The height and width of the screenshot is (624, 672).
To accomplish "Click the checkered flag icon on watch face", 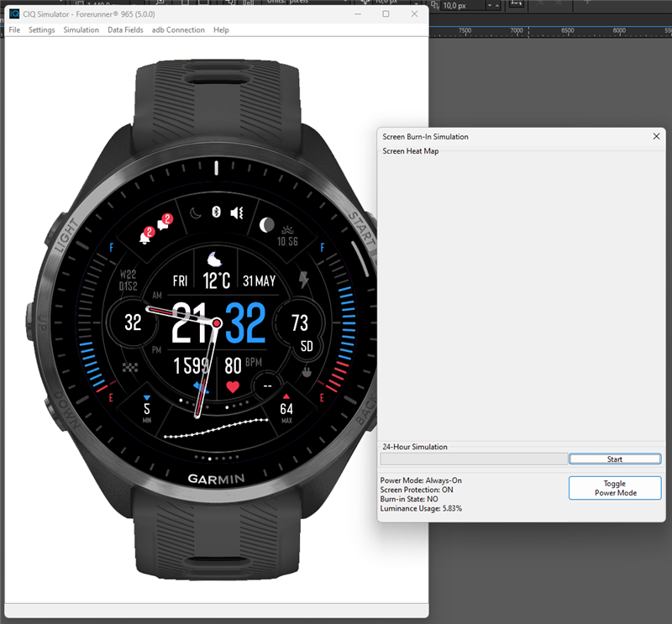I will coord(130,367).
